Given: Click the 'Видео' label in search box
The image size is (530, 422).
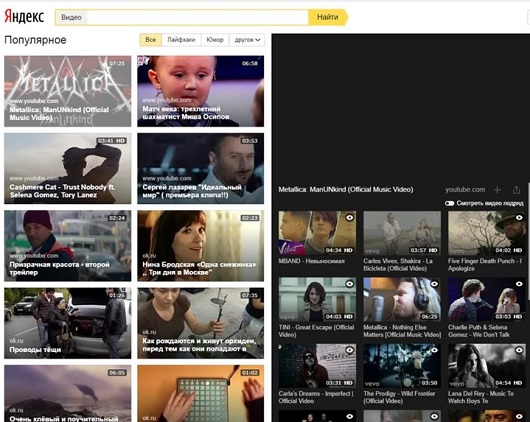Looking at the screenshot, I should pyautogui.click(x=71, y=17).
